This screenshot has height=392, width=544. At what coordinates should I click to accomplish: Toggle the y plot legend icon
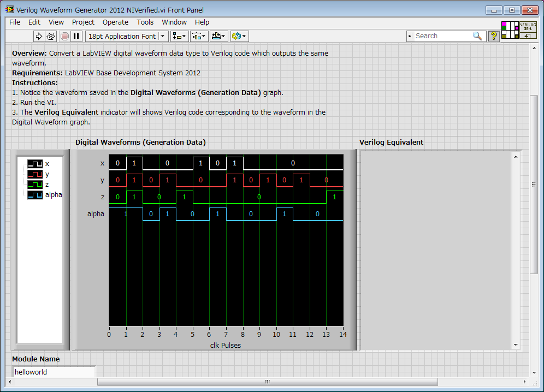tap(35, 174)
